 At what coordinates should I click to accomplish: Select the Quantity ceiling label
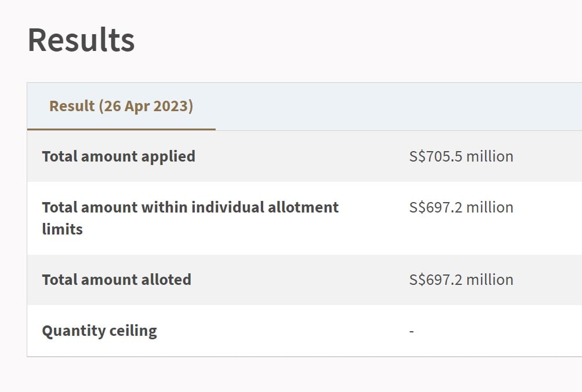pyautogui.click(x=100, y=331)
